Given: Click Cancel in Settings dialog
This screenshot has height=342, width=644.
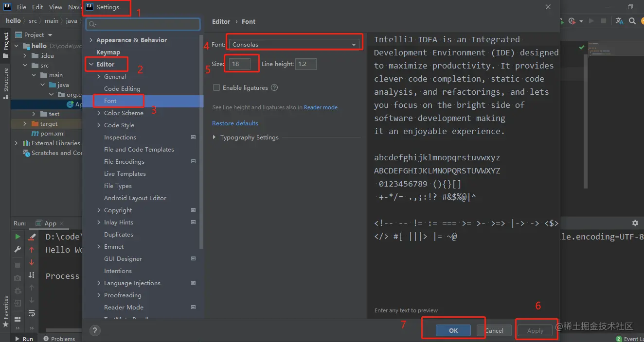Looking at the screenshot, I should 494,330.
